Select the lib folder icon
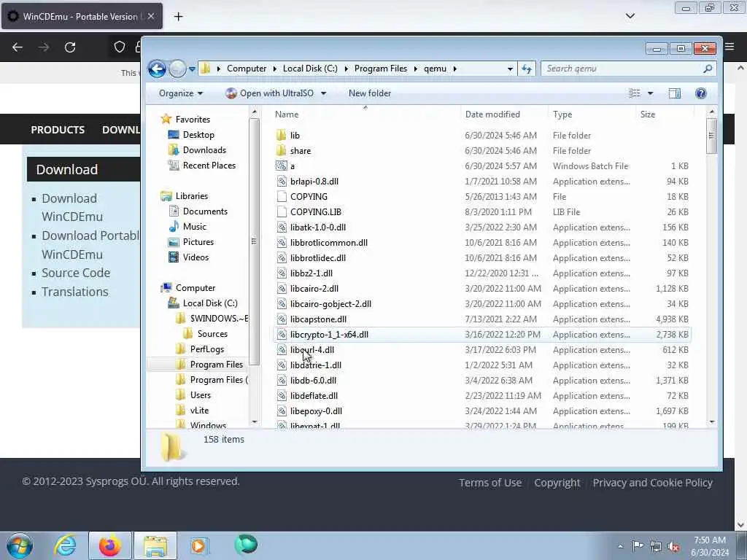747x560 pixels. [282, 135]
